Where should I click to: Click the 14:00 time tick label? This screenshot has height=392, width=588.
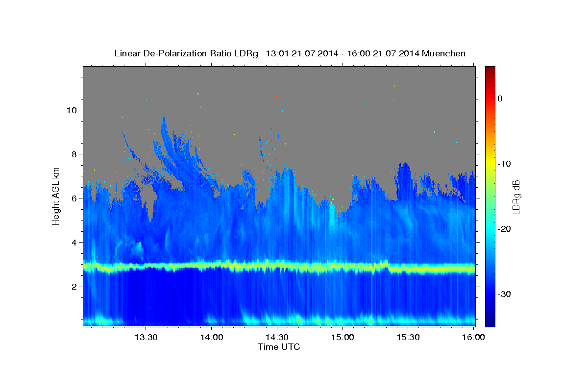[x=211, y=337]
